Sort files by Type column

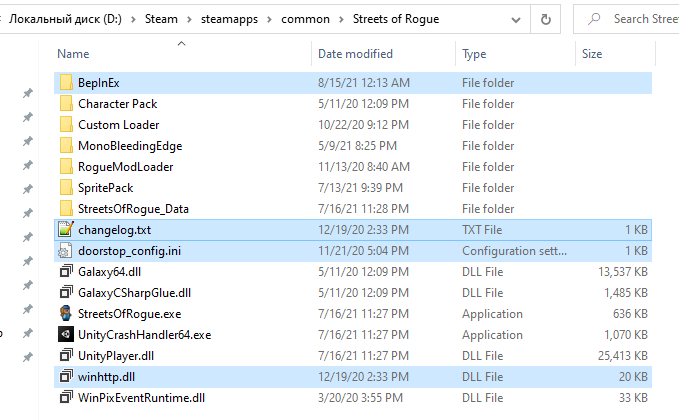pyautogui.click(x=474, y=54)
